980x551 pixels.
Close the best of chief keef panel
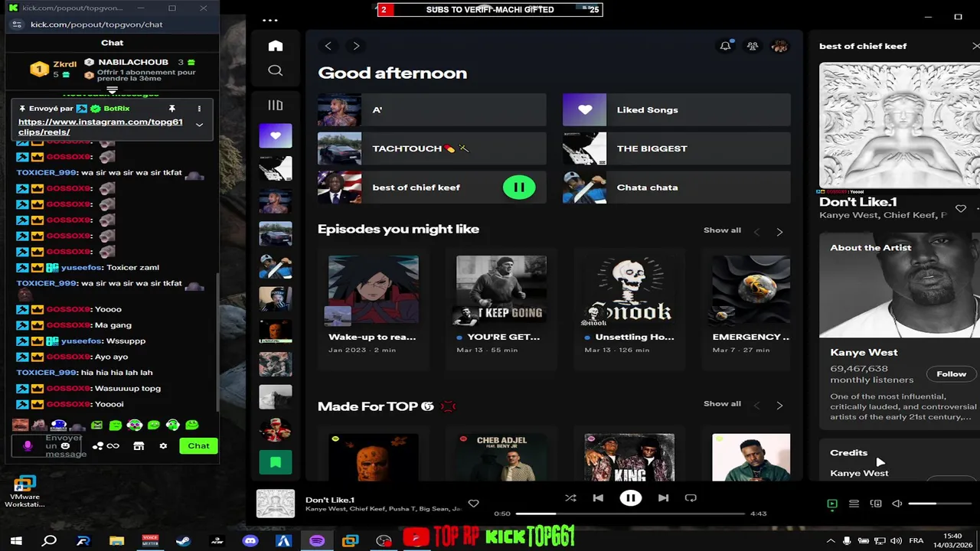[x=975, y=46]
